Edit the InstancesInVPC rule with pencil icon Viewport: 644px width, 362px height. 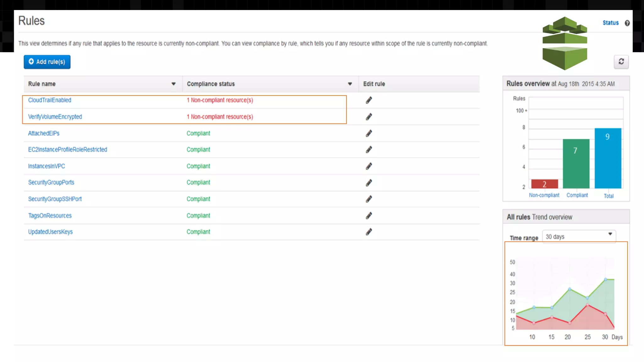pos(369,166)
